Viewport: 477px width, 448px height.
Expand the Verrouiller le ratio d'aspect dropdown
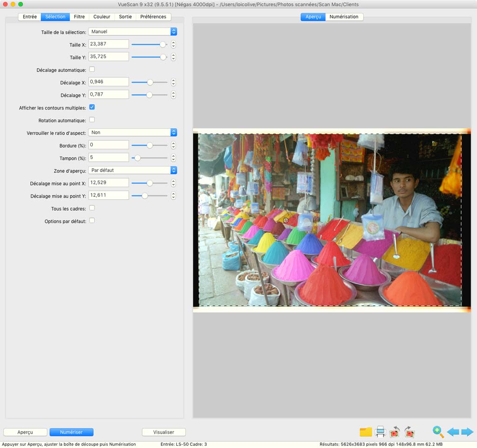(133, 132)
